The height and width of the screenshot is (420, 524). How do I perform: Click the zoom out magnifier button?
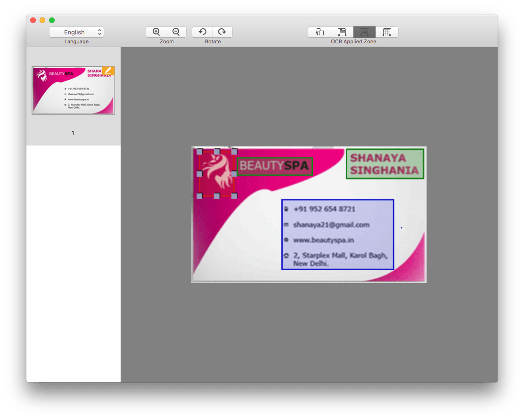[176, 32]
